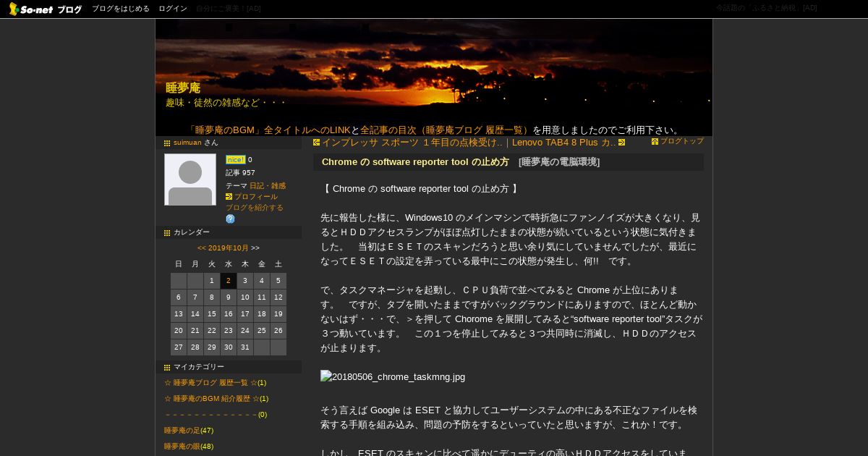This screenshot has width=868, height=456.
Task: Open the 睡夢庵のBGM 全タイトルへのLINK link
Action: tap(268, 130)
